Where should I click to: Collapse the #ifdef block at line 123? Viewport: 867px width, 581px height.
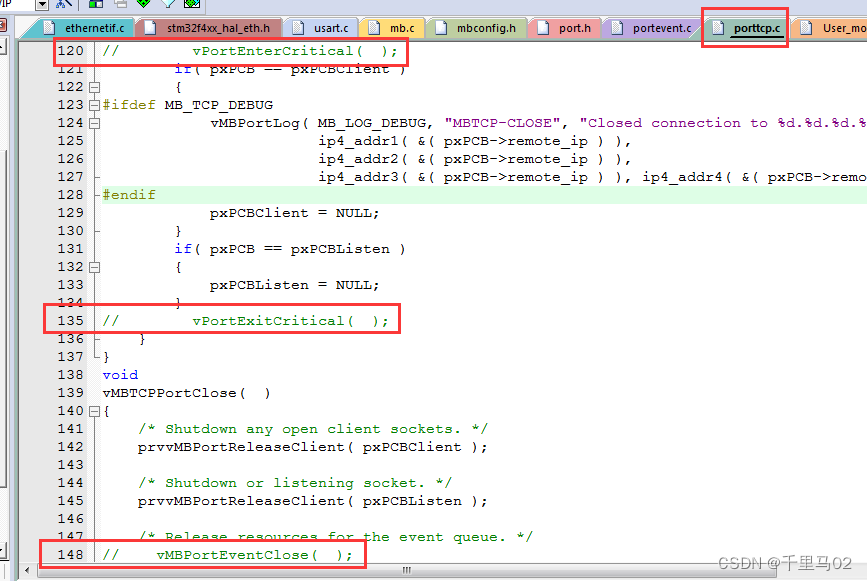[x=95, y=105]
